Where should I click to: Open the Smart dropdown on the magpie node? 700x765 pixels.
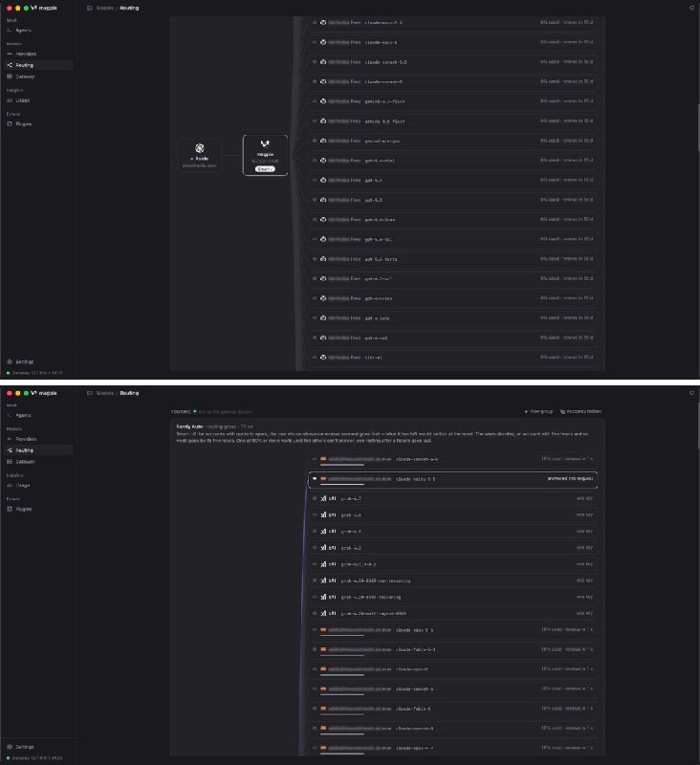pyautogui.click(x=265, y=169)
